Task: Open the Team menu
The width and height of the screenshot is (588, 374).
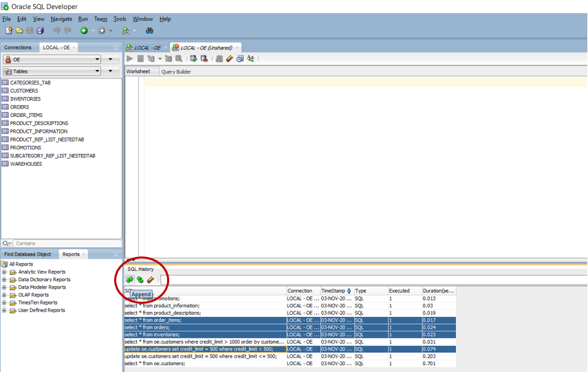Action: (100, 19)
